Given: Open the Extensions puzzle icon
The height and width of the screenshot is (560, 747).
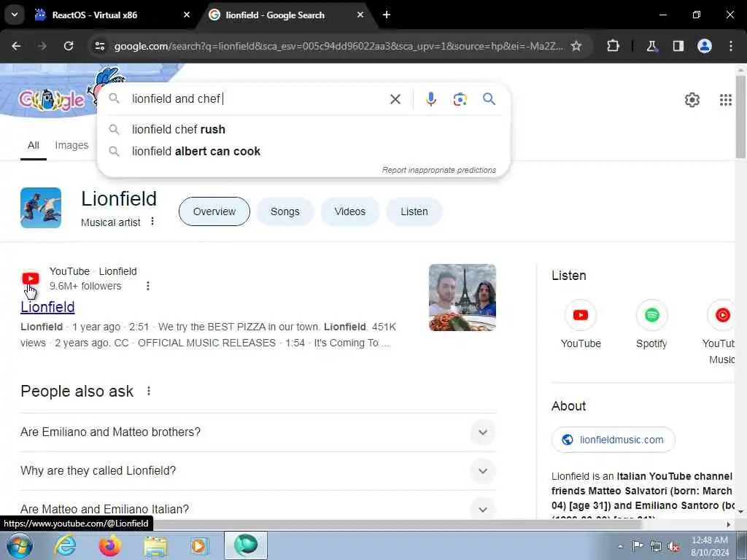Looking at the screenshot, I should point(613,46).
